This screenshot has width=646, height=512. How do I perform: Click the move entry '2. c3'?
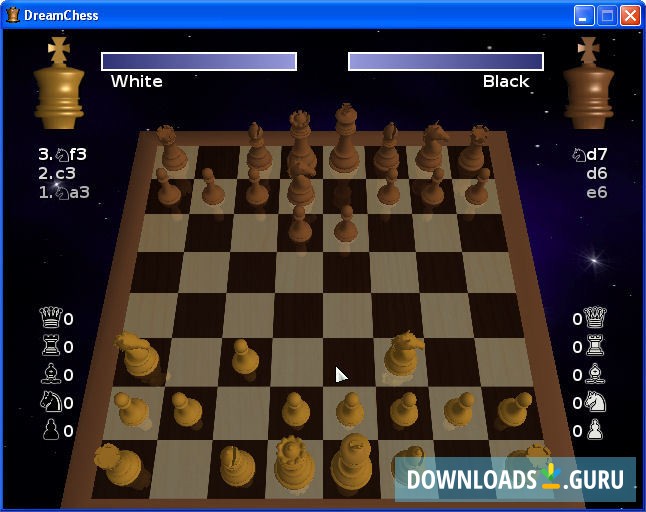coord(57,173)
